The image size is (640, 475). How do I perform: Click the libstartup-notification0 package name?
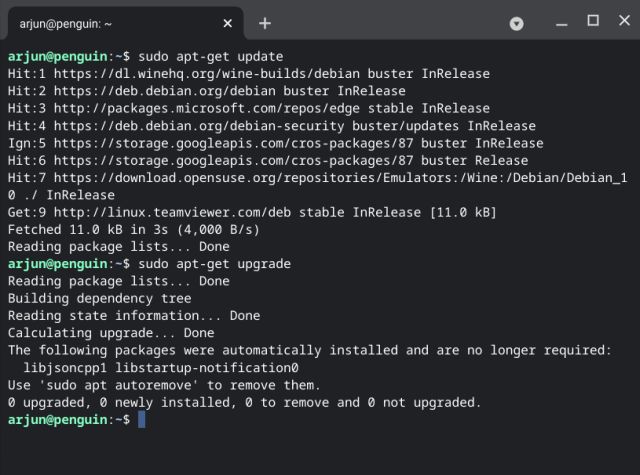click(x=207, y=368)
